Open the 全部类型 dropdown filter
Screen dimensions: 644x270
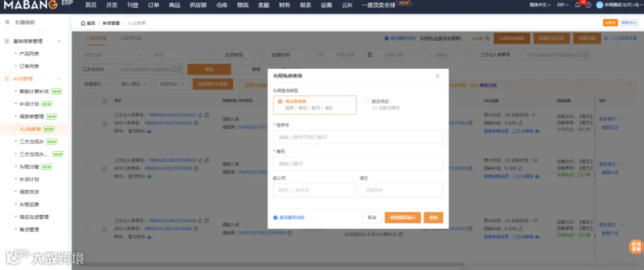[x=240, y=54]
